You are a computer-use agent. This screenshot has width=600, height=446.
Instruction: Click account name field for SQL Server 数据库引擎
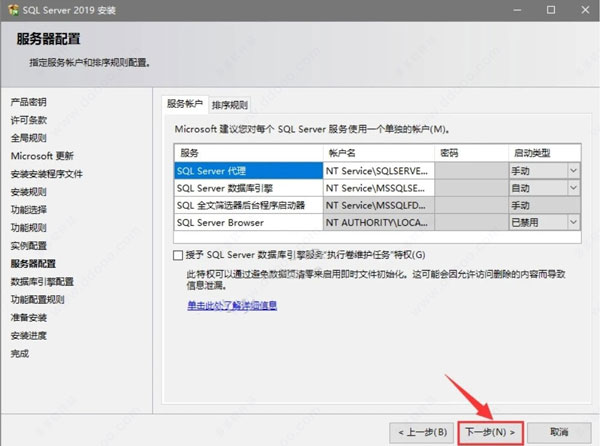click(379, 188)
